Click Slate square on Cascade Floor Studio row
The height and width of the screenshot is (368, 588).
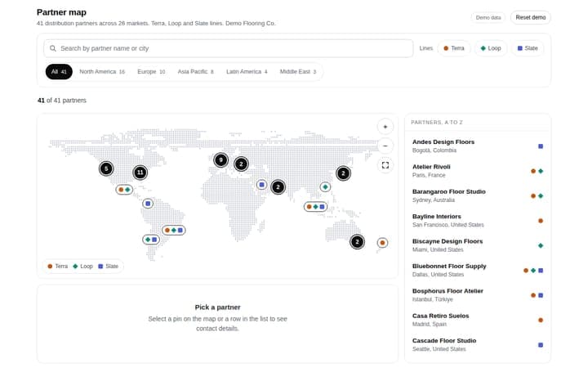[541, 345]
